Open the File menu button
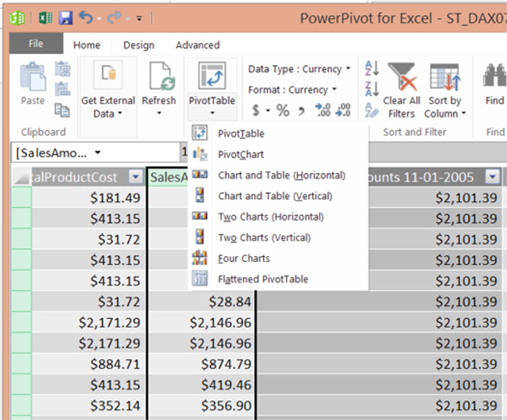The image size is (507, 420). tap(36, 44)
